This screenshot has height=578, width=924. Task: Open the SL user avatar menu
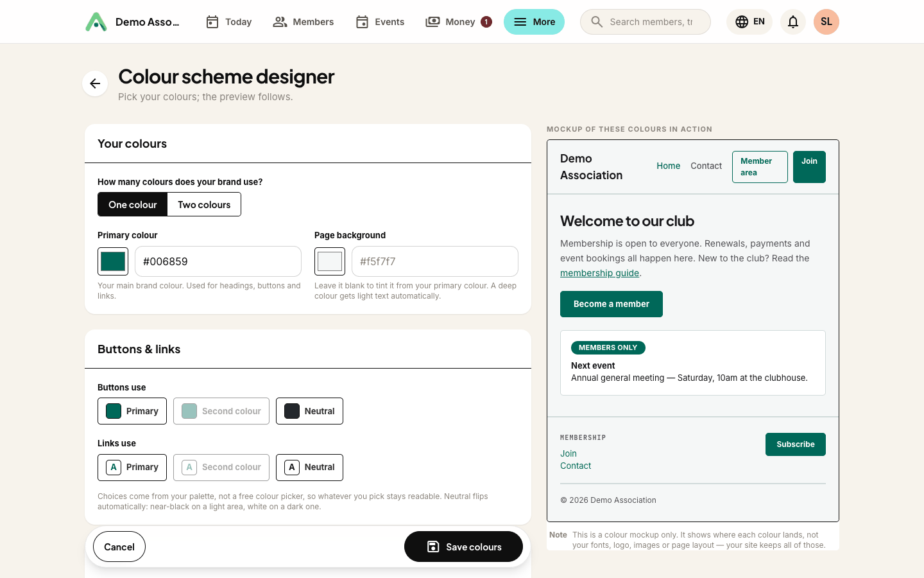[826, 22]
